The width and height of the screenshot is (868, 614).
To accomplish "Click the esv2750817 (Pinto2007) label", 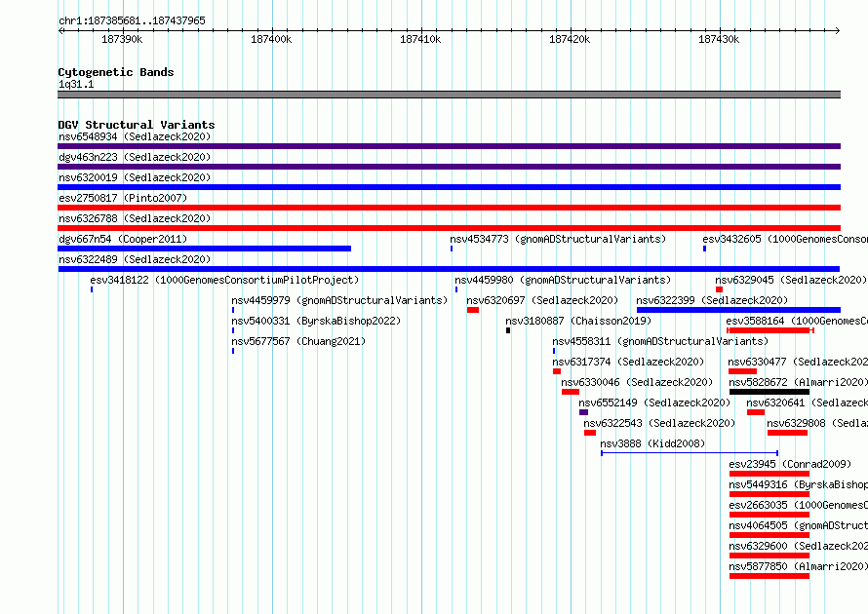I will click(123, 198).
